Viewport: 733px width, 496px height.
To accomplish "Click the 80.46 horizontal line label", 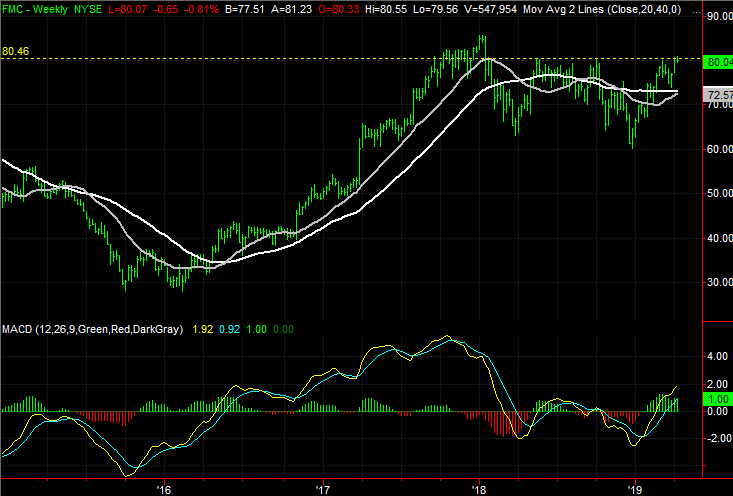I will (15, 51).
